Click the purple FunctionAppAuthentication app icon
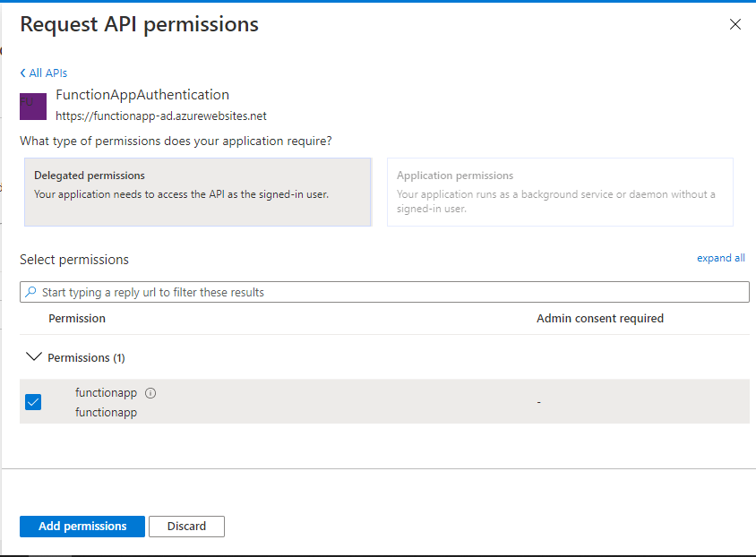 tap(33, 106)
